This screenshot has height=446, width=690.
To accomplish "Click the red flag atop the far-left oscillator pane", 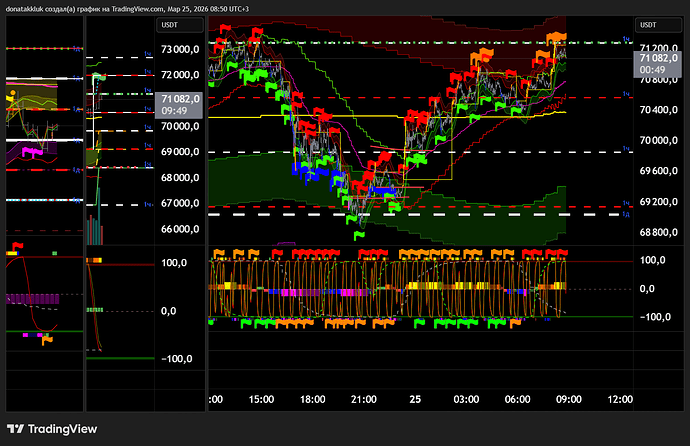I will [x=17, y=245].
